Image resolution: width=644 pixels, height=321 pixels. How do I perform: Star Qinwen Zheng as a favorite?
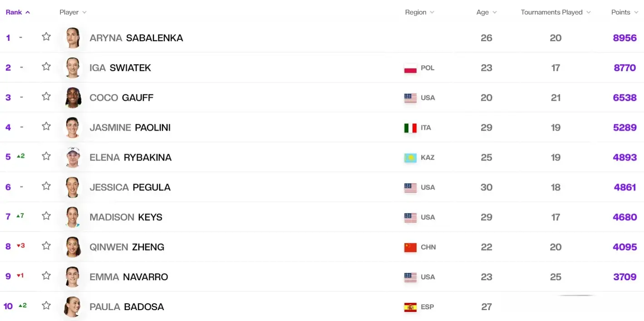tap(46, 246)
